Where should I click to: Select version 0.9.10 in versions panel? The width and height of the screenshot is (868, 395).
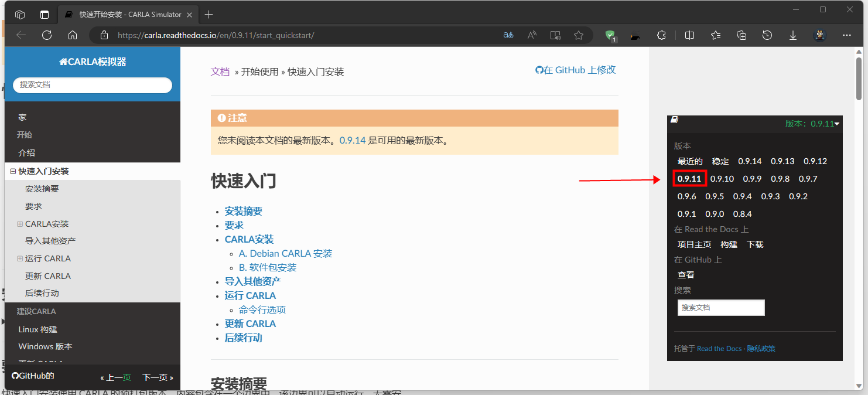click(722, 179)
